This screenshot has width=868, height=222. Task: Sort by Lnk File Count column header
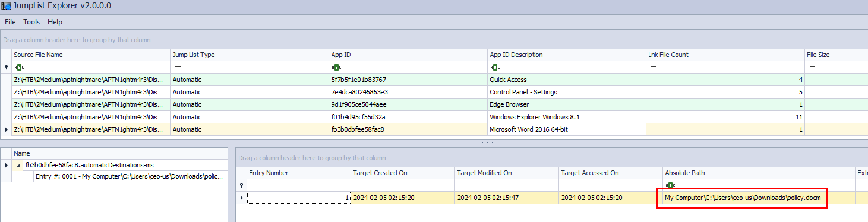(725, 55)
